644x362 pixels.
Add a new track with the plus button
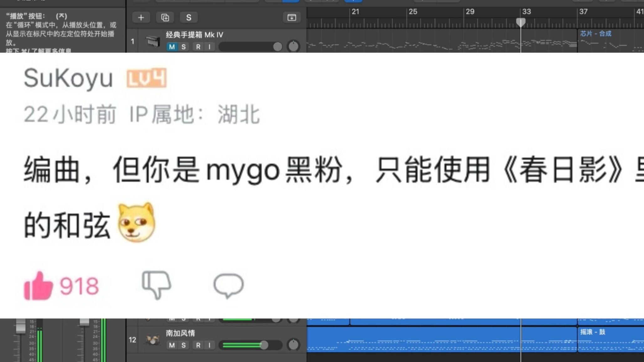coord(141,18)
